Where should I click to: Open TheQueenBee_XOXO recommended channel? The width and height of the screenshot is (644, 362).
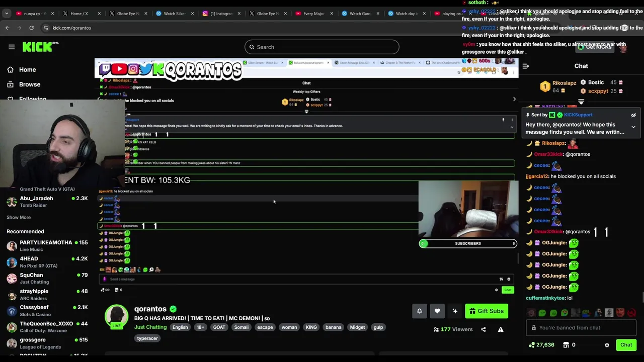(47, 327)
